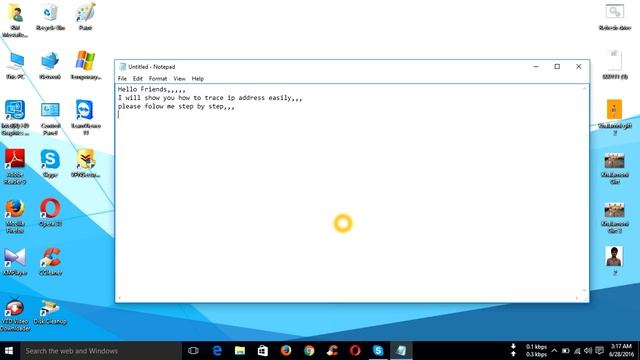640x360 pixels.
Task: Switch to Skype on the taskbar
Action: pos(378,351)
